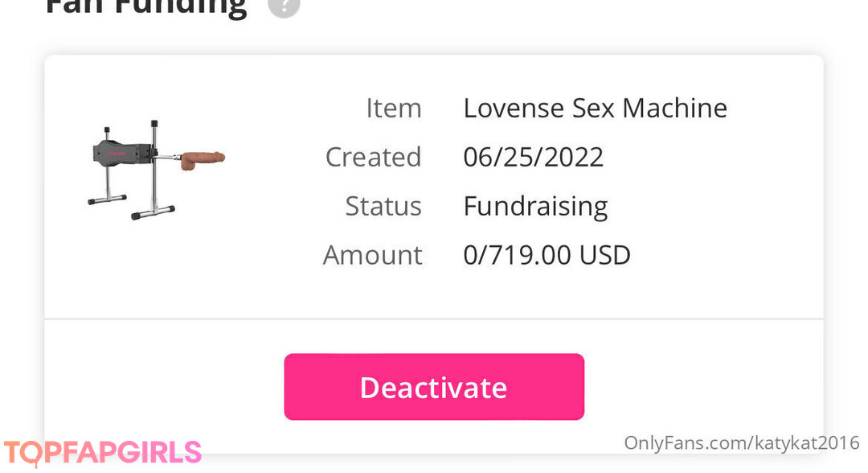Click the Item field label
Viewport: 868px width, 473px height.
(x=393, y=108)
